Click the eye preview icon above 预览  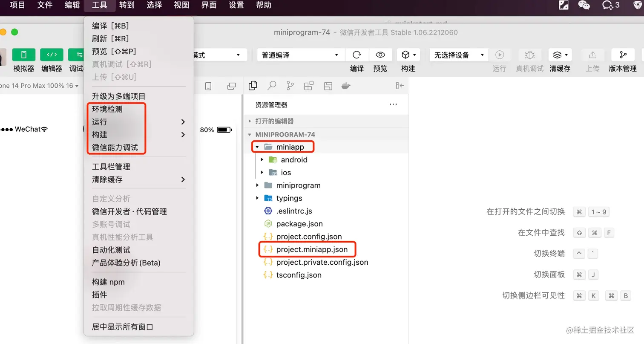coord(380,55)
